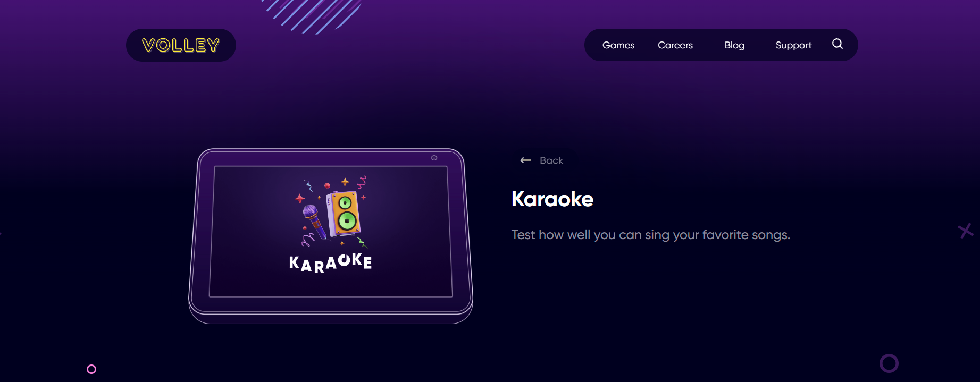Image resolution: width=980 pixels, height=382 pixels.
Task: Go back using the Back link
Action: click(541, 160)
